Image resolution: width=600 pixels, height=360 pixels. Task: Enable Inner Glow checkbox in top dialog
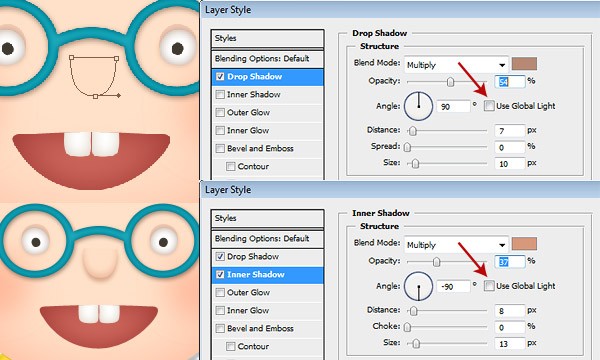point(220,130)
